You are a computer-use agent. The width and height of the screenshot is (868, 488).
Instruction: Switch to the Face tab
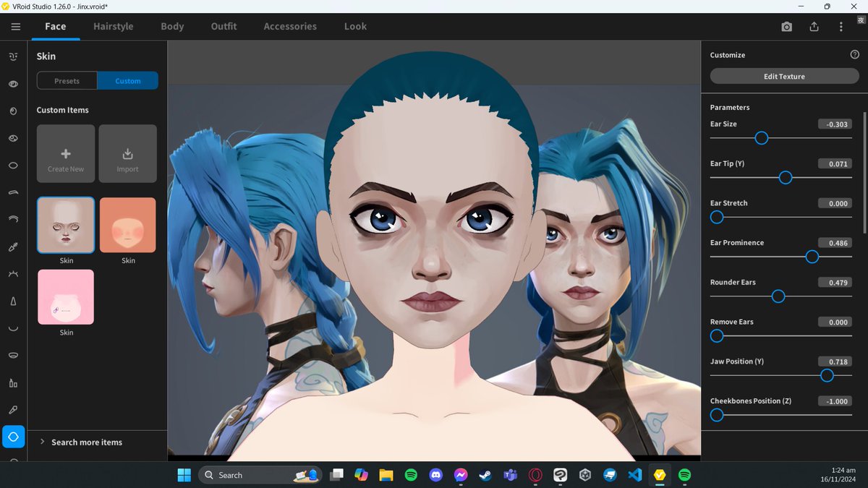pos(55,26)
